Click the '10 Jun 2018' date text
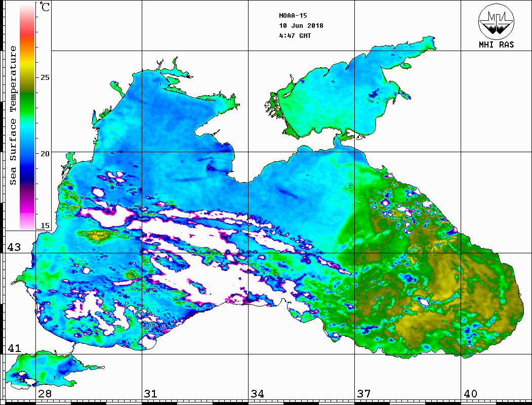 (x=301, y=26)
